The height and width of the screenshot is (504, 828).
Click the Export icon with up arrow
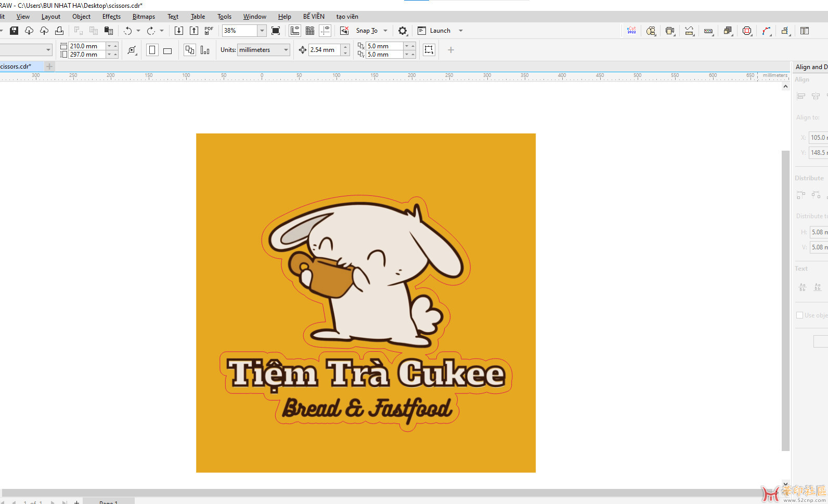(x=194, y=31)
